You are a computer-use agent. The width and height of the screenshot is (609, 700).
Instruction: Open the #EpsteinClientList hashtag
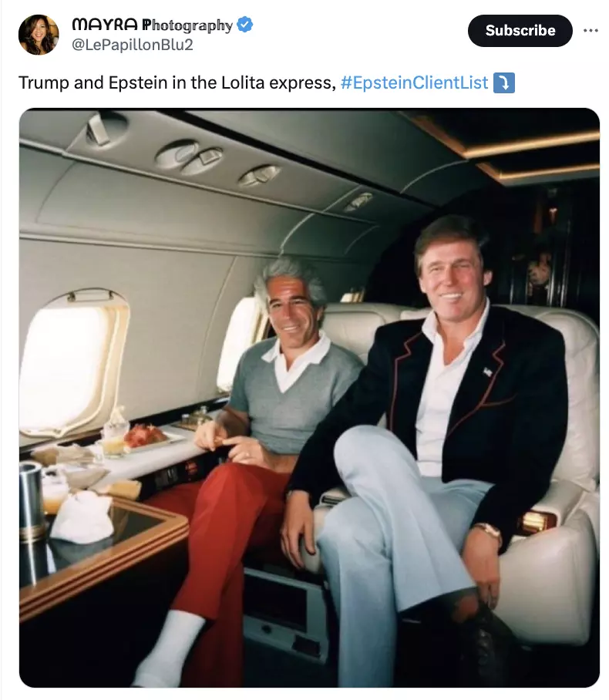pos(414,82)
